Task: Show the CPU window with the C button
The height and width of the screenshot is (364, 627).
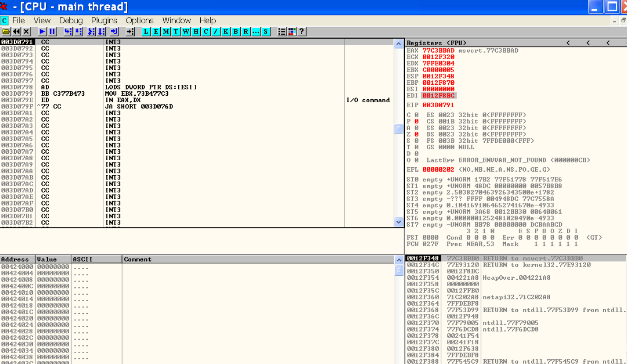Action: (x=206, y=32)
